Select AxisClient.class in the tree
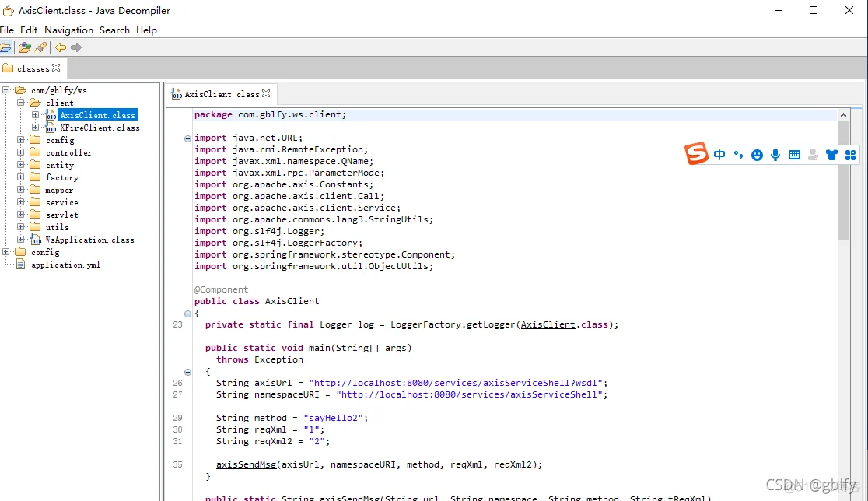868x501 pixels. 97,115
